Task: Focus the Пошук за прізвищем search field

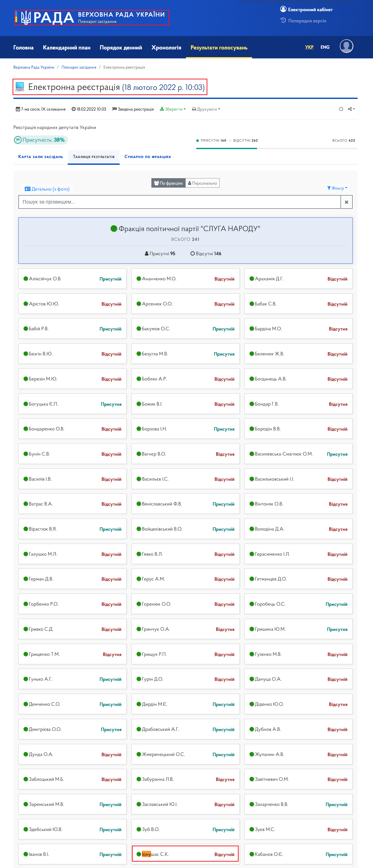Action: [179, 202]
